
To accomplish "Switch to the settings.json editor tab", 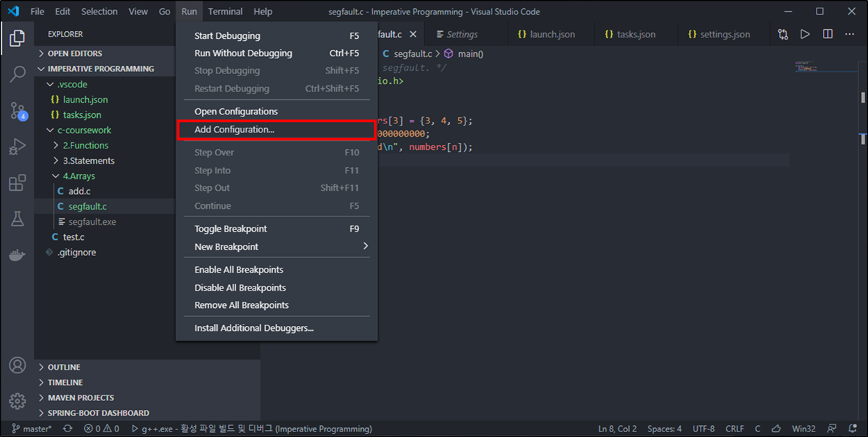I will pyautogui.click(x=722, y=34).
